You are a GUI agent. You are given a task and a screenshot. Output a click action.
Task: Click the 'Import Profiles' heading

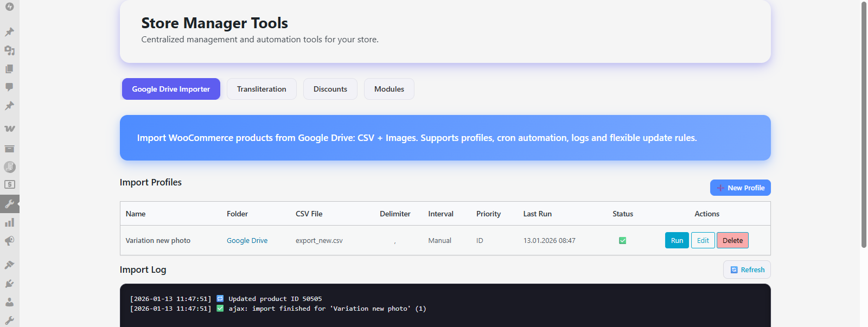point(151,182)
